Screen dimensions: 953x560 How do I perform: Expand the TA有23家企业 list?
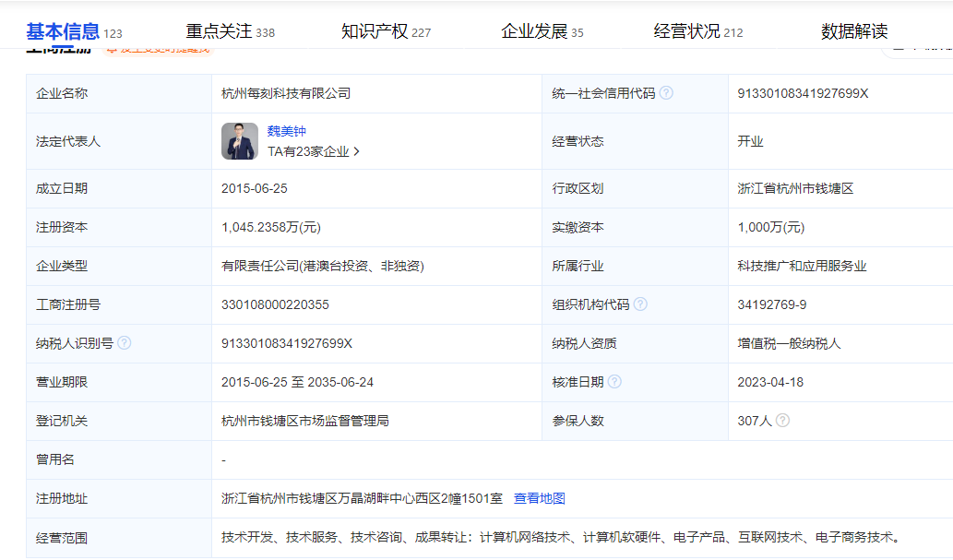click(314, 151)
